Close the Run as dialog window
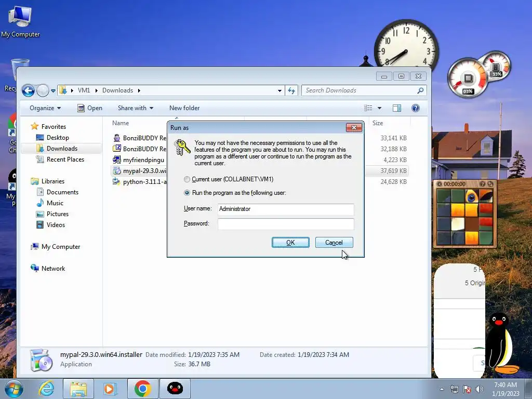 [x=354, y=128]
